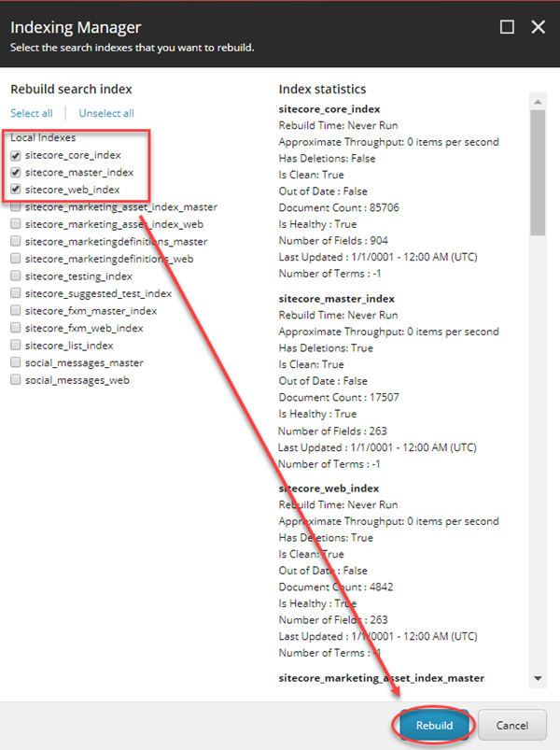Enable sitecore_marketingdefinitions_master checkbox
Viewport: 560px width, 750px height.
[x=16, y=241]
